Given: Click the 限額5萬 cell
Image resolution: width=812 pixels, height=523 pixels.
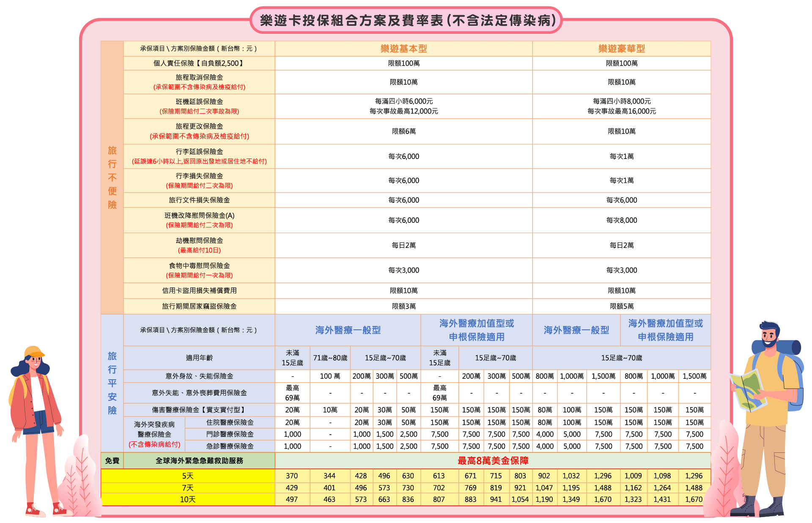Looking at the screenshot, I should click(621, 306).
